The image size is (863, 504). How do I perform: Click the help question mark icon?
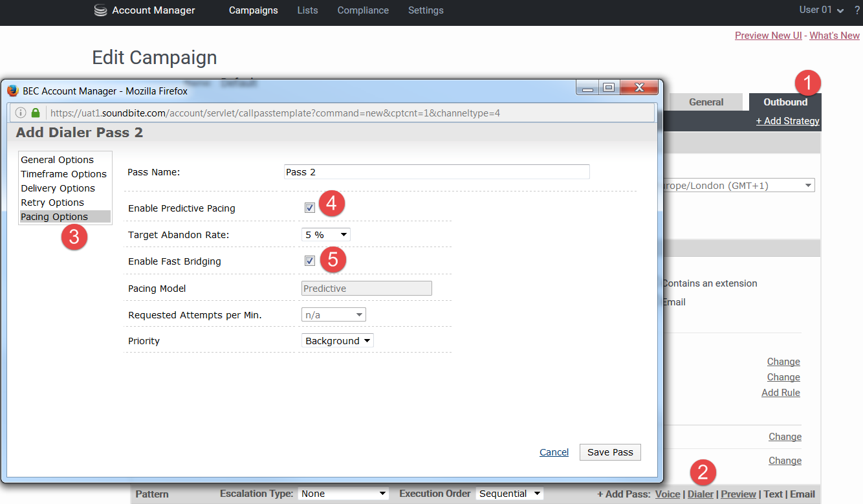click(857, 10)
